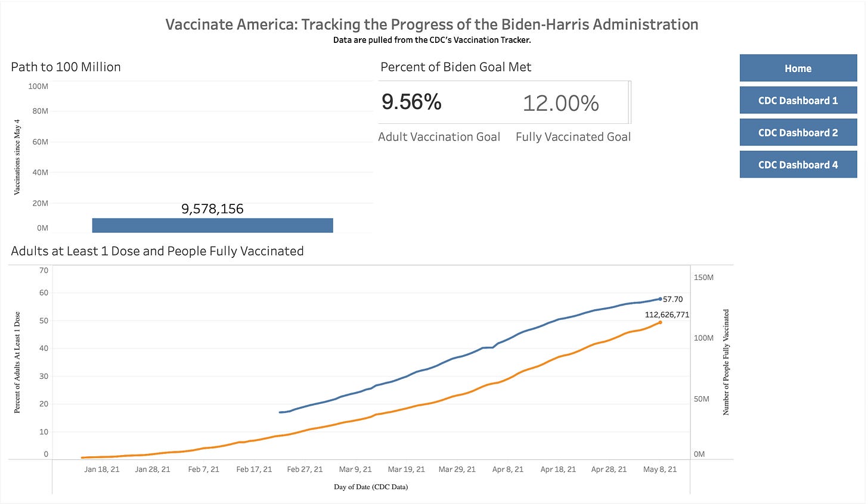
Task: Click the 9.56% Adult Vaccination Goal value
Action: [411, 102]
